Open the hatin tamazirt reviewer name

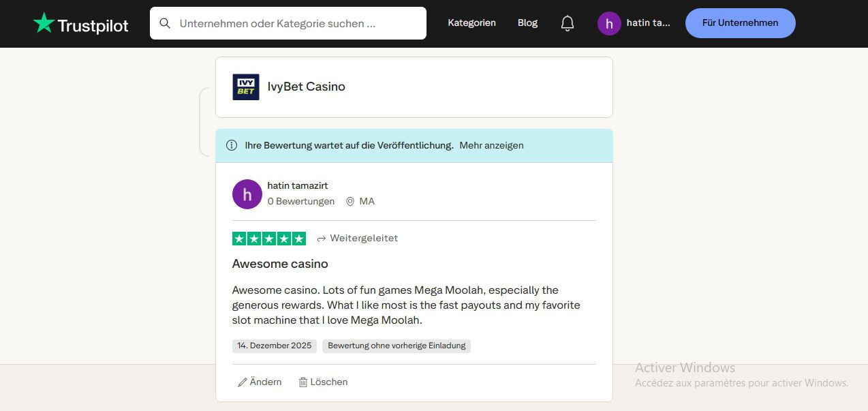tap(298, 185)
